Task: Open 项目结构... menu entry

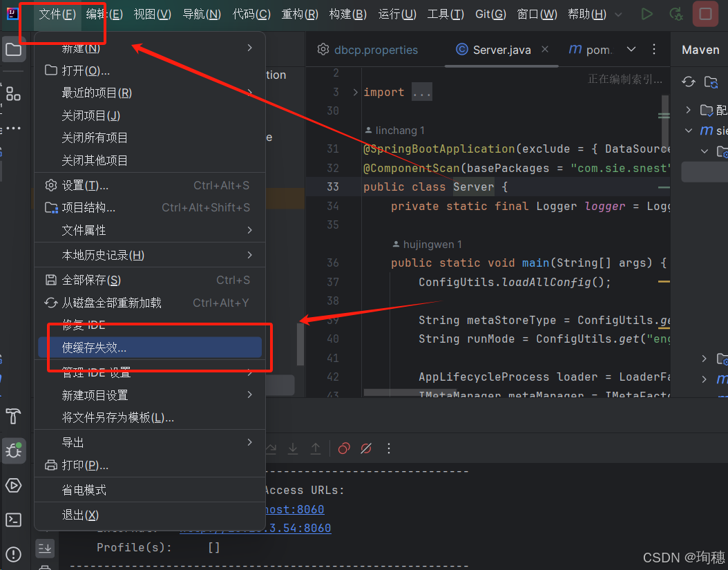Action: [150, 208]
